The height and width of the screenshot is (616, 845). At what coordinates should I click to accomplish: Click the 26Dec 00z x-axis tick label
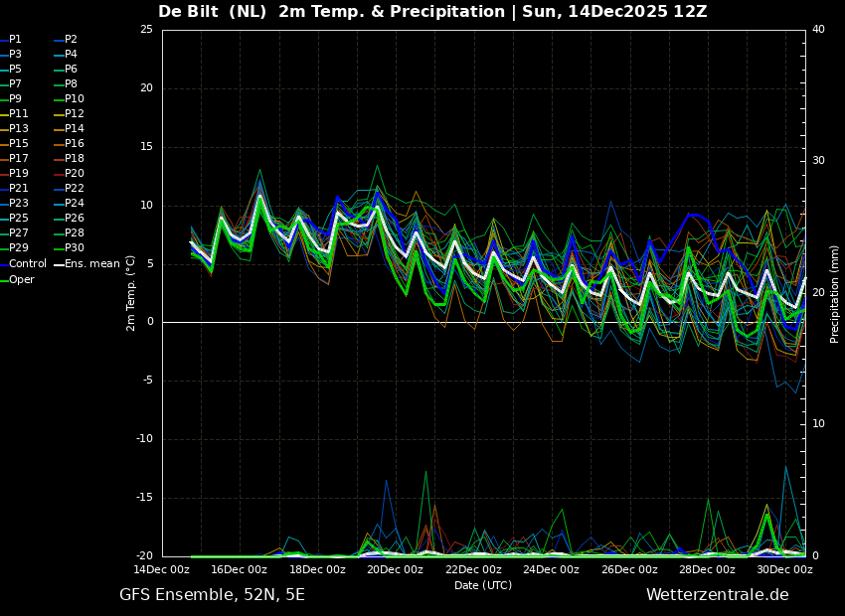[x=629, y=570]
